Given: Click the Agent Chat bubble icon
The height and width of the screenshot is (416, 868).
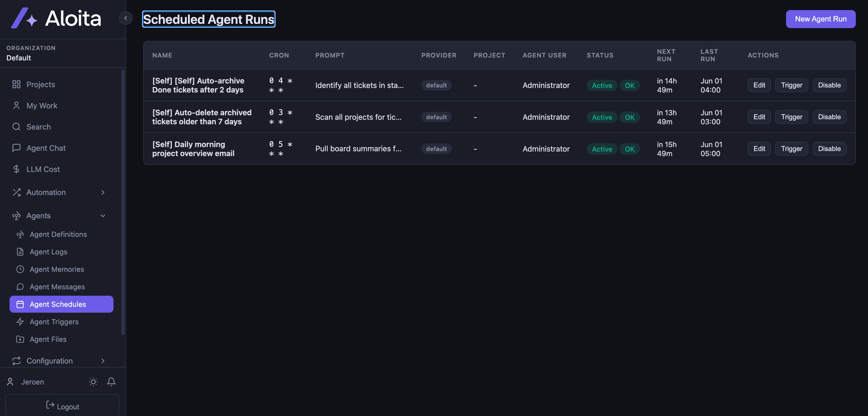Looking at the screenshot, I should coord(16,148).
